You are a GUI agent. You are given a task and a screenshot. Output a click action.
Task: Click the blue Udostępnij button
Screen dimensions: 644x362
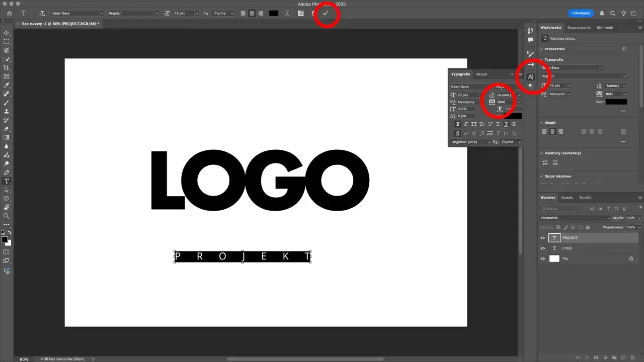(580, 14)
